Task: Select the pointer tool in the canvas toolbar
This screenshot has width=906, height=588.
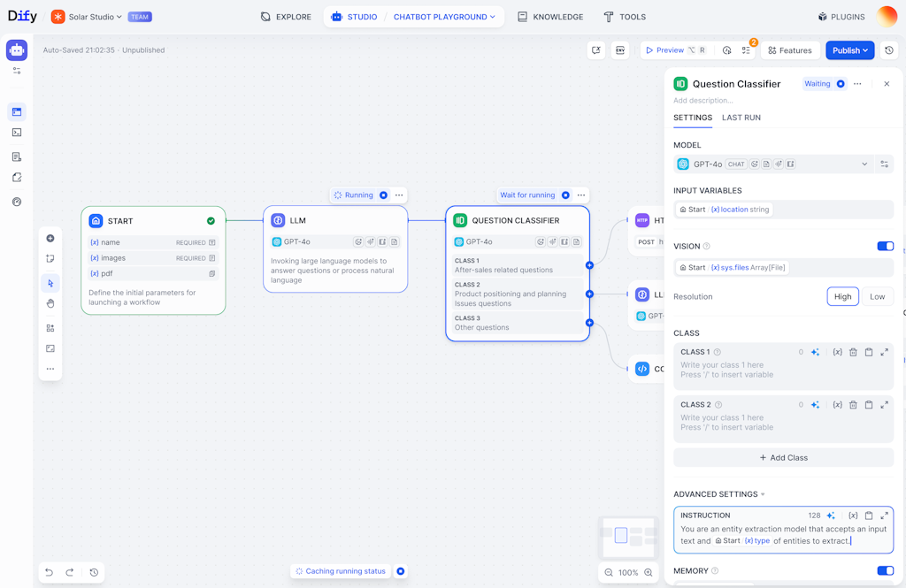Action: [x=50, y=283]
